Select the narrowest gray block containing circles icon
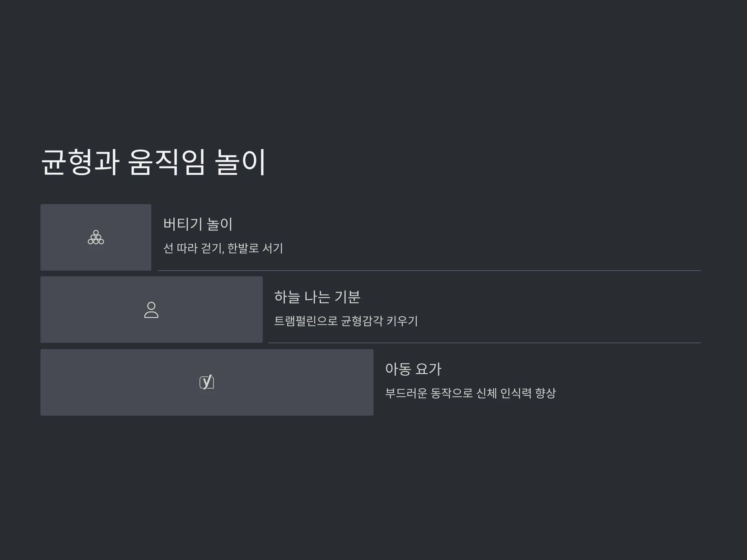The height and width of the screenshot is (560, 747). (x=96, y=237)
